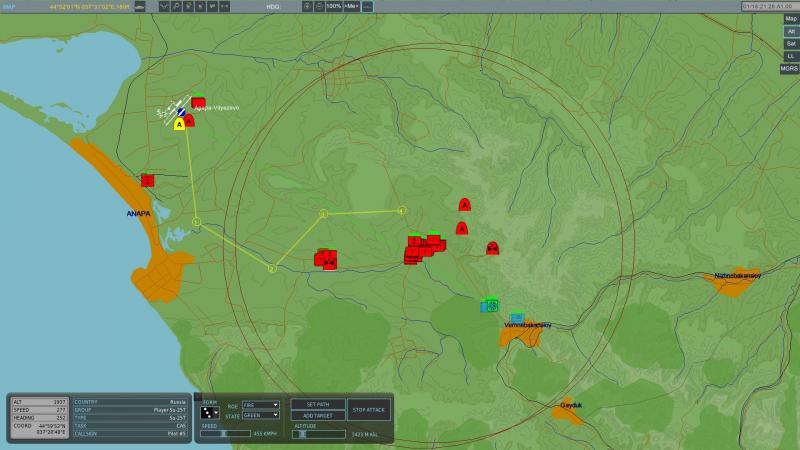Open the ROE dropdown showing FIRE
This screenshot has height=450, width=800.
(261, 405)
